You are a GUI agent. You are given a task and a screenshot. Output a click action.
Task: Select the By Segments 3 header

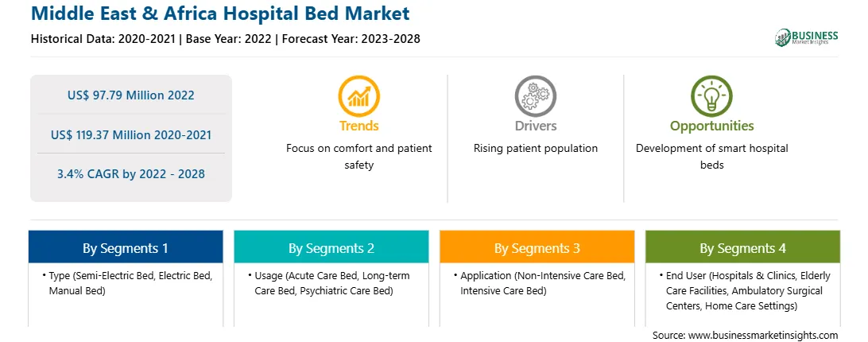[537, 247]
